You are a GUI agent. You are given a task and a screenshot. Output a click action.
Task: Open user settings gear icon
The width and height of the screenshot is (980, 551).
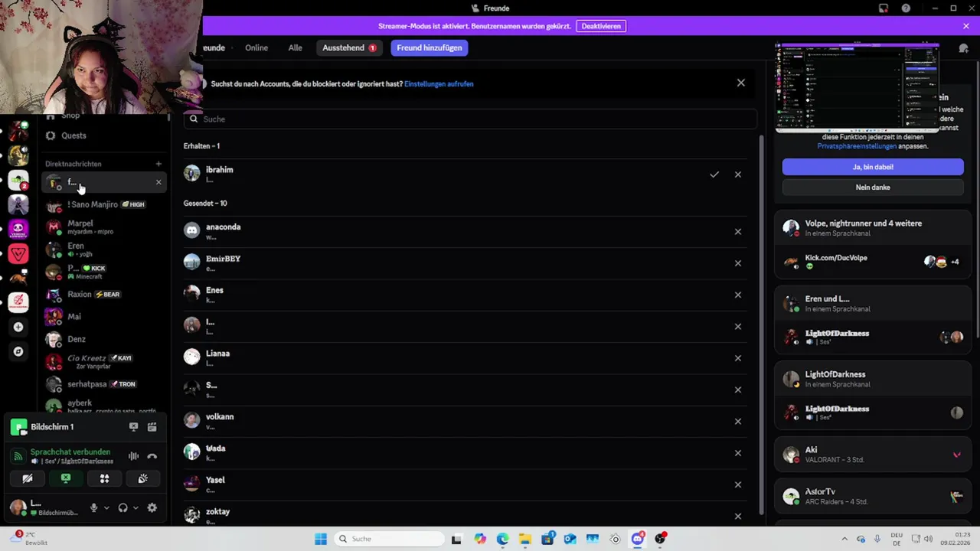(x=152, y=507)
